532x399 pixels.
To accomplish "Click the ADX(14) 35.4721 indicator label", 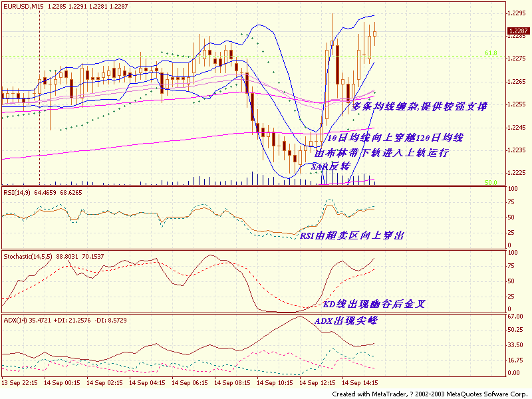I will point(27,321).
